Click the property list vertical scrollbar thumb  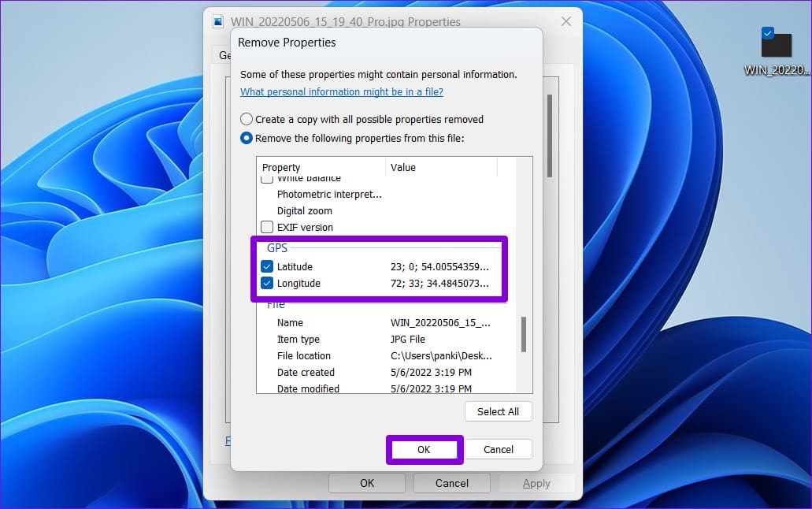coord(524,334)
